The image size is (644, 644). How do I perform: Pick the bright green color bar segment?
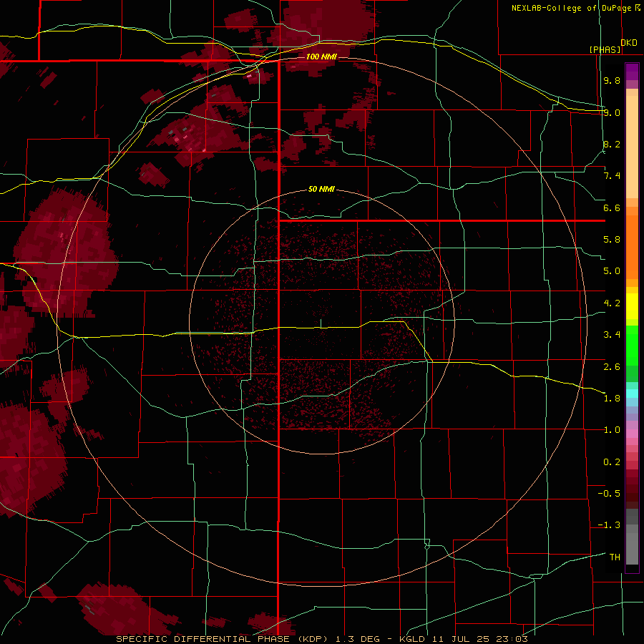point(632,346)
